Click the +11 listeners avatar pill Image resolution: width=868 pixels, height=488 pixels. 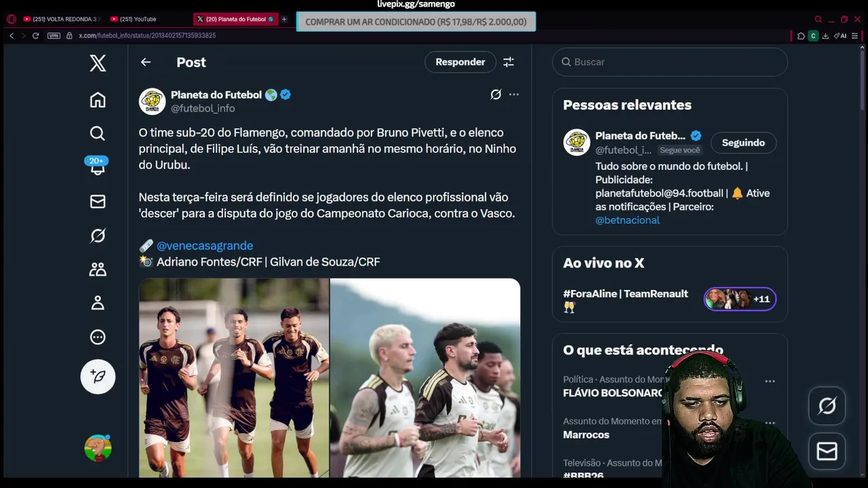[x=740, y=299]
